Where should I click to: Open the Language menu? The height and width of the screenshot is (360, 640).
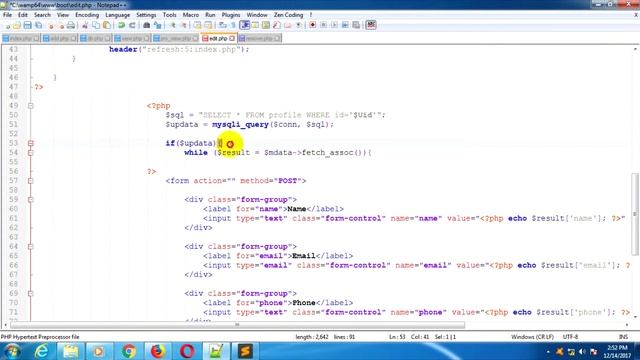click(118, 15)
